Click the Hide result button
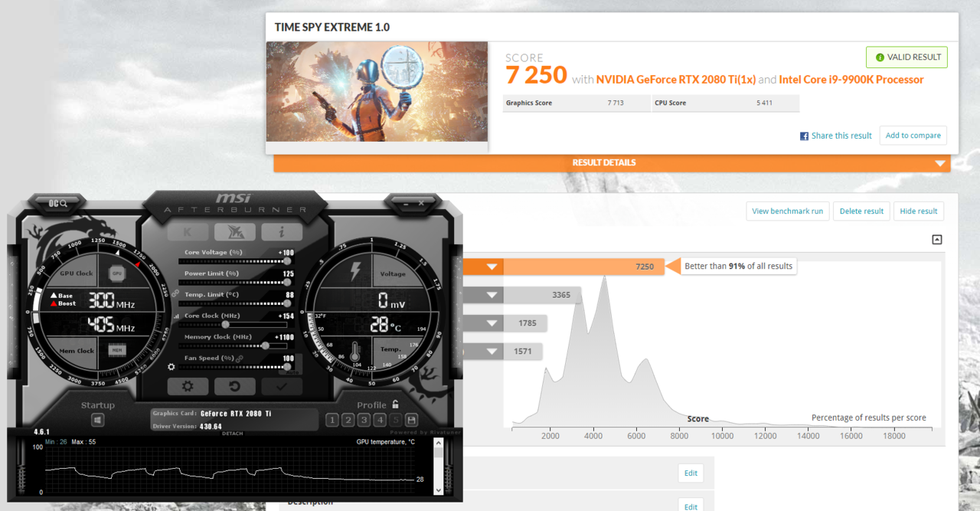Screen dimensions: 980x511 [919, 211]
